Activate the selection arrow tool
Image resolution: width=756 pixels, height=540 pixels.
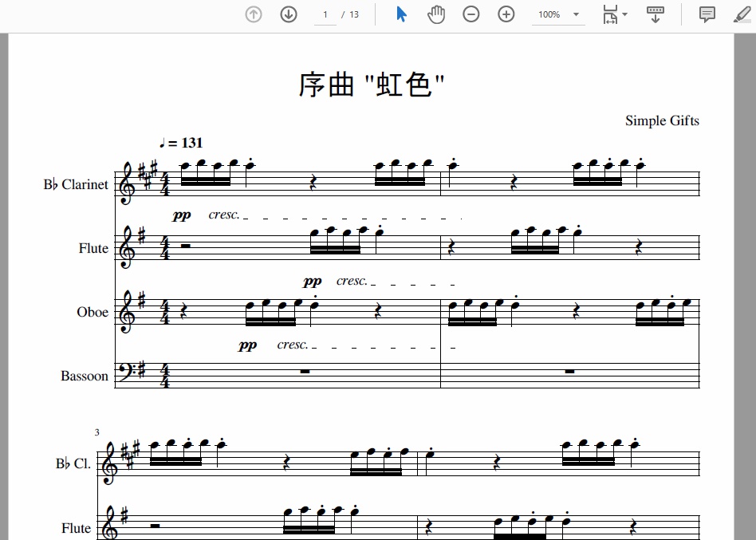tap(401, 14)
